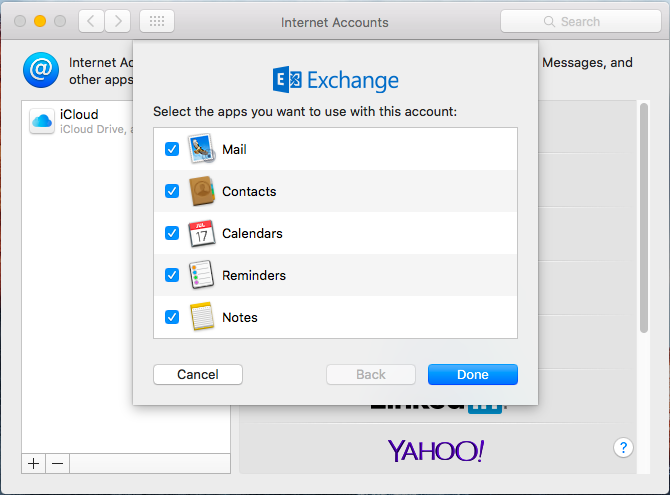Click the iCloud cloud icon in sidebar
670x495 pixels.
(x=42, y=122)
